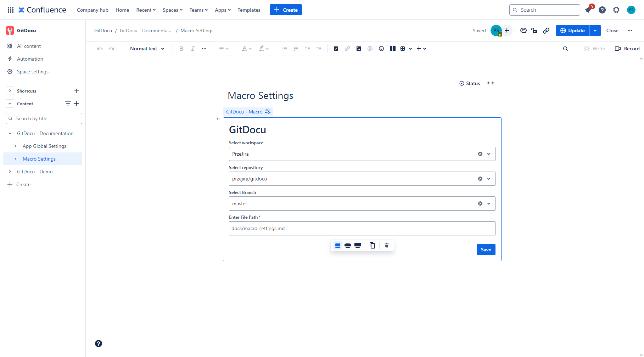The image size is (644, 357).
Task: Click the Update button
Action: point(572,30)
